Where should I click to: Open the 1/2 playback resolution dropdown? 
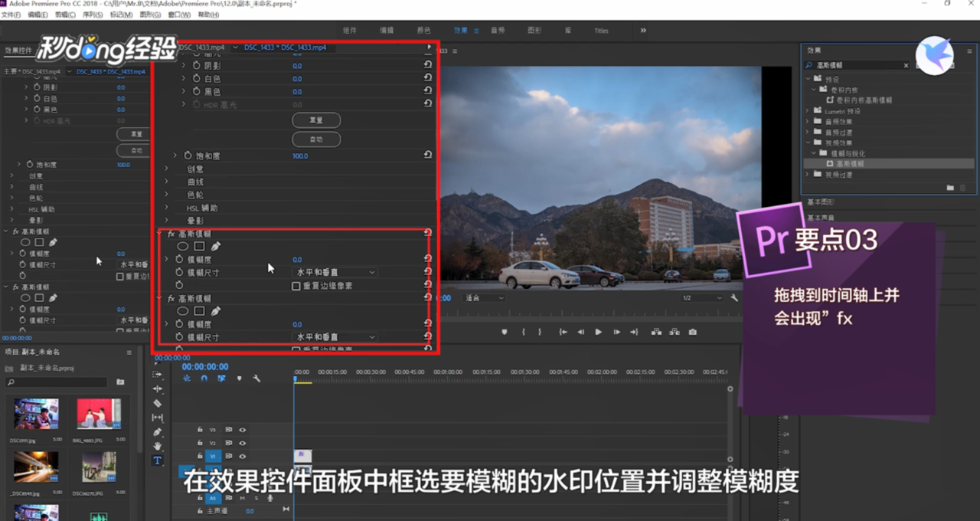pyautogui.click(x=703, y=298)
